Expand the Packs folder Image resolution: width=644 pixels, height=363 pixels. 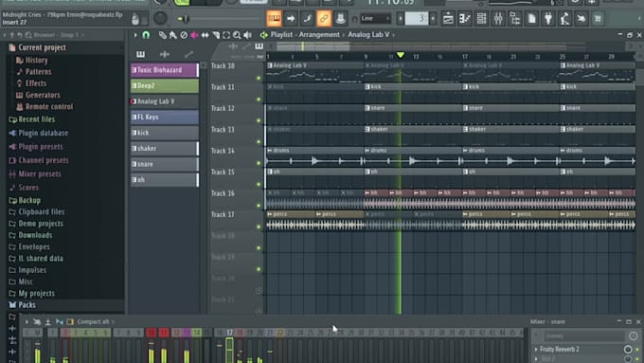[27, 305]
